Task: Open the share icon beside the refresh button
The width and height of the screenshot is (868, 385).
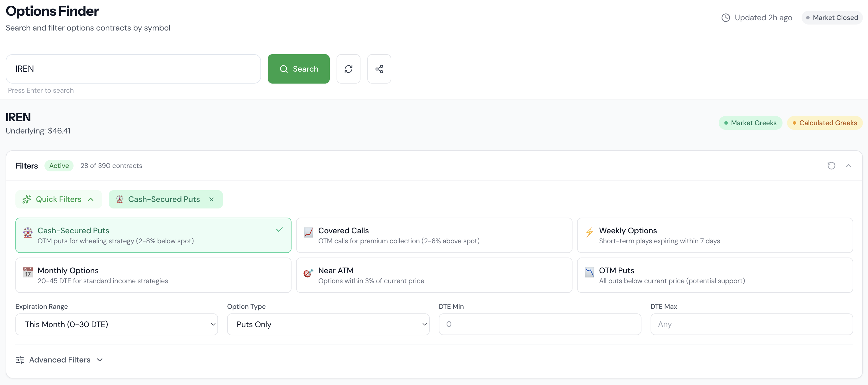Action: click(379, 68)
